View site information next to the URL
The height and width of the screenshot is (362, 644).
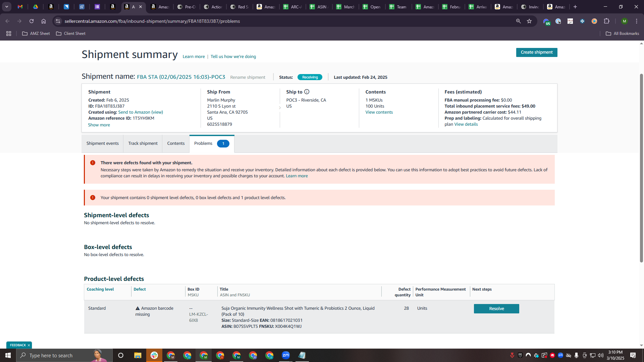pyautogui.click(x=58, y=21)
